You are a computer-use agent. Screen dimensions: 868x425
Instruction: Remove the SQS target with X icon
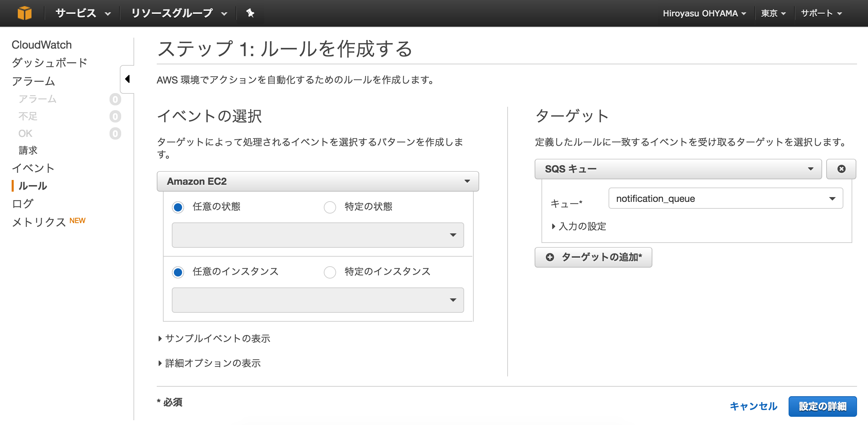(841, 169)
